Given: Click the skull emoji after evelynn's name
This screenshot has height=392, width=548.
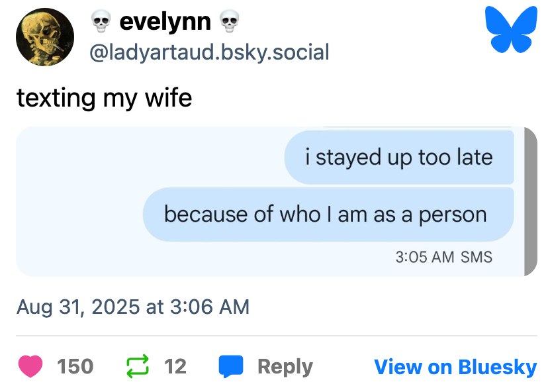Looking at the screenshot, I should point(229,23).
